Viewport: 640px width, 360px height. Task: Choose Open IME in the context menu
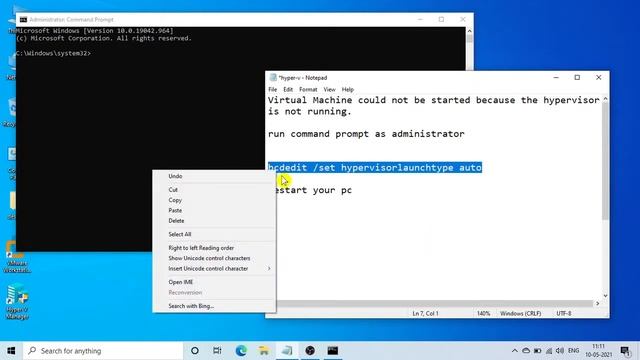click(x=214, y=282)
